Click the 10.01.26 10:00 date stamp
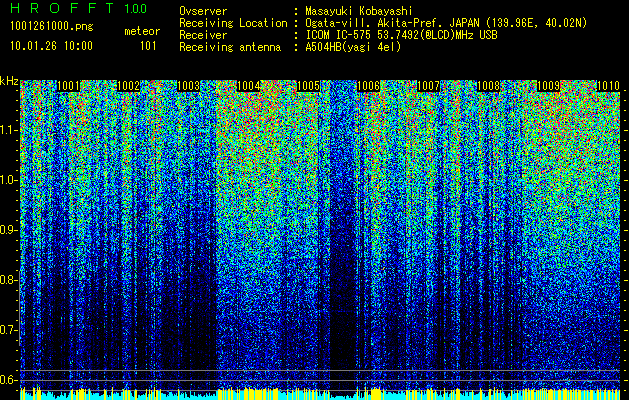The width and height of the screenshot is (629, 400). point(51,46)
